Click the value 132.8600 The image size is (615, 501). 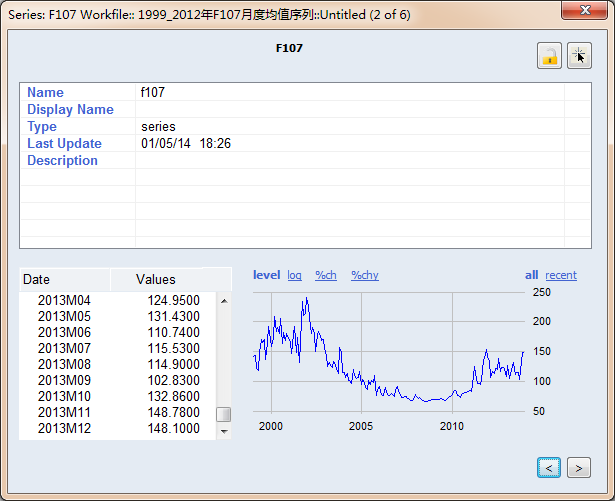tap(173, 396)
